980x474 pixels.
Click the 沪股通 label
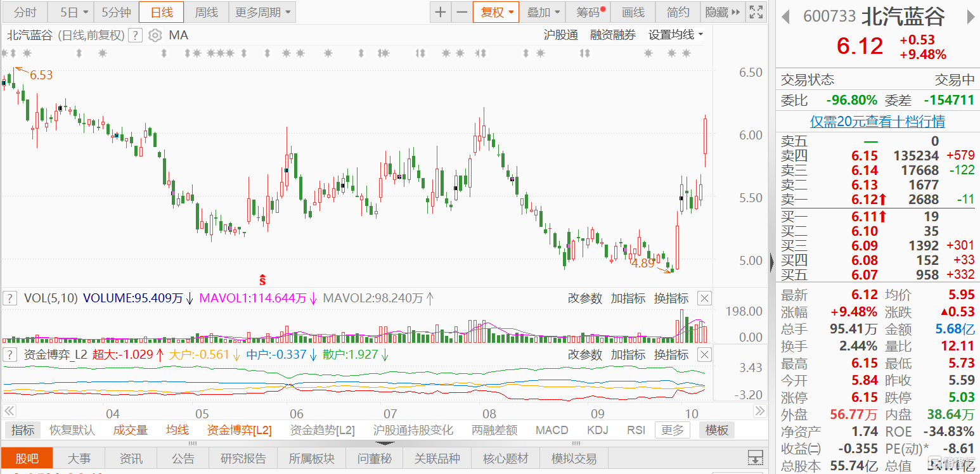(561, 35)
